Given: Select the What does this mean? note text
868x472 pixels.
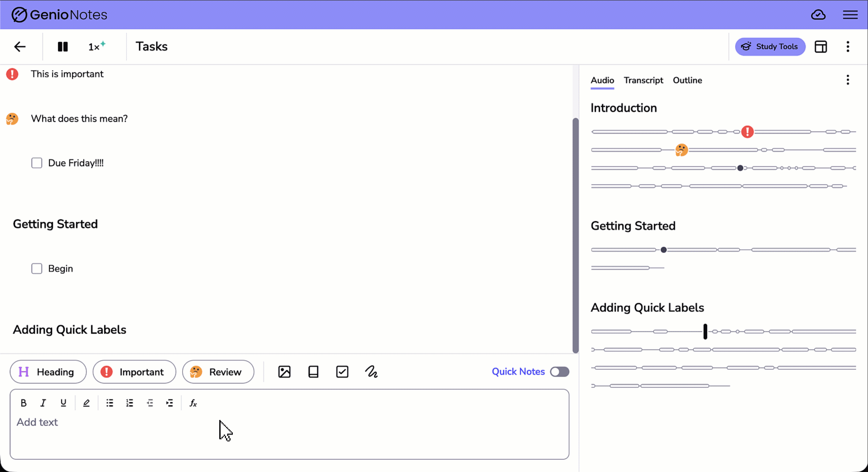Looking at the screenshot, I should tap(79, 119).
